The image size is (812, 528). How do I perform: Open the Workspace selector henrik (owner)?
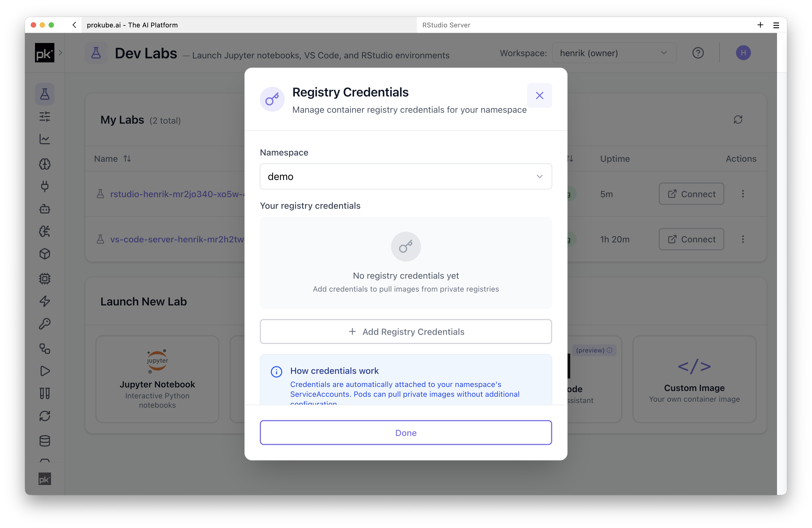[x=614, y=53]
